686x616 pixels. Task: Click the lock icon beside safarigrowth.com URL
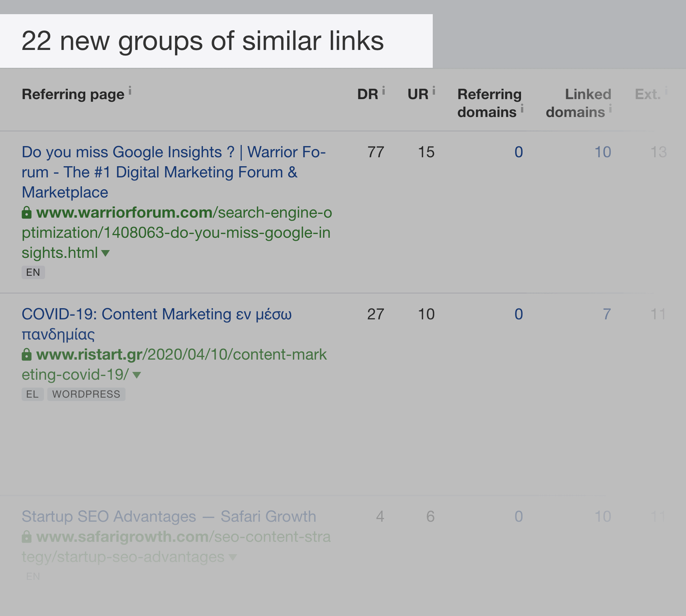26,537
